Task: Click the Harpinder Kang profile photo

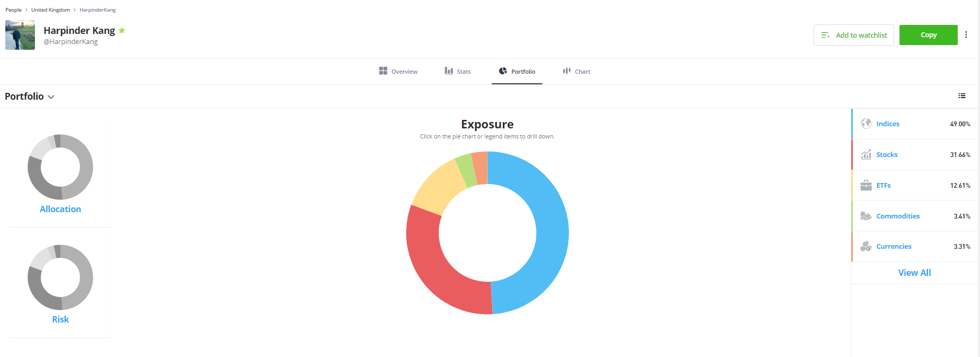Action: tap(20, 35)
